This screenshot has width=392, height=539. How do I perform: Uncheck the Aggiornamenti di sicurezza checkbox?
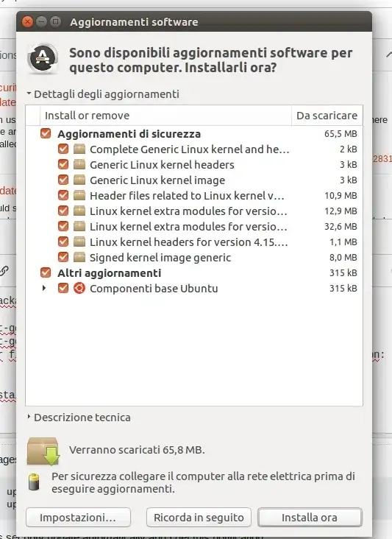[x=46, y=133]
